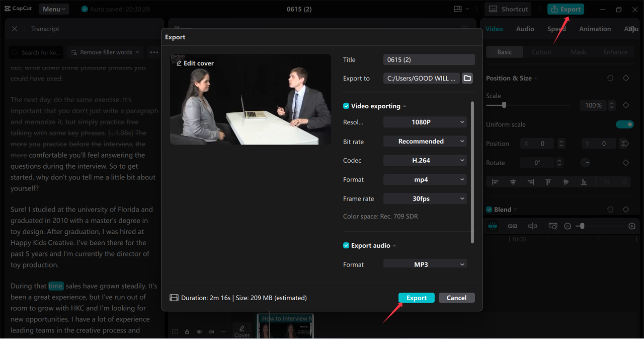
Task: Click the export dialog scrollbar
Action: click(x=472, y=172)
